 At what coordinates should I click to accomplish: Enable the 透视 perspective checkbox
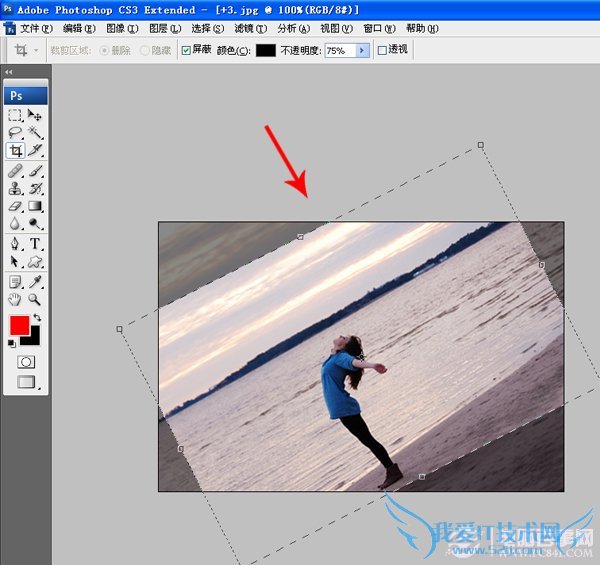coord(382,50)
